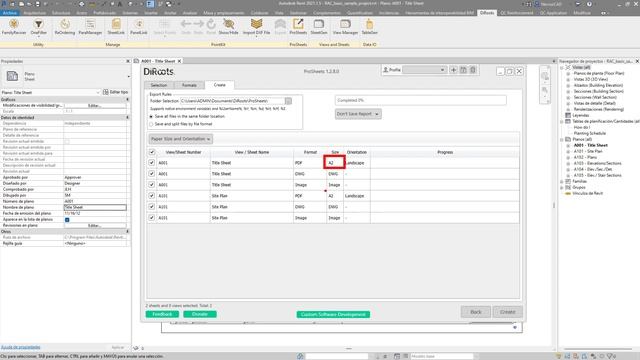Click the delete profile trash icon
The image size is (640, 360).
pos(473,70)
